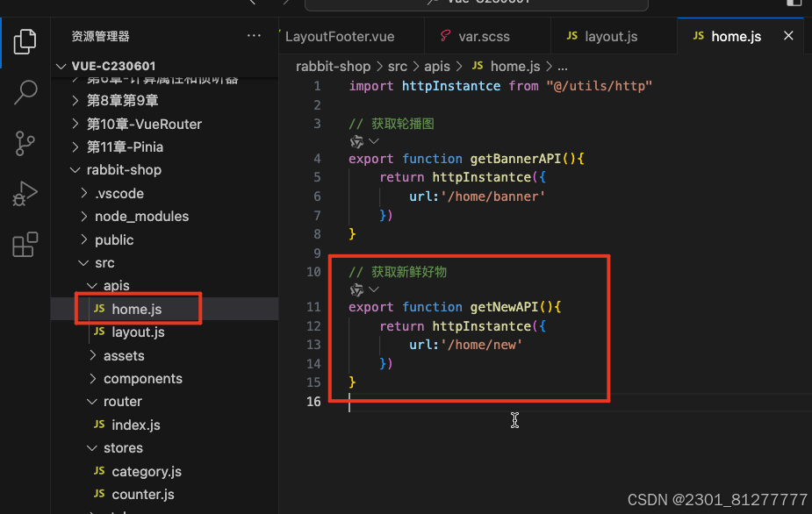Viewport: 812px width, 514px height.
Task: Open the Run and Debug view icon
Action: coord(25,194)
